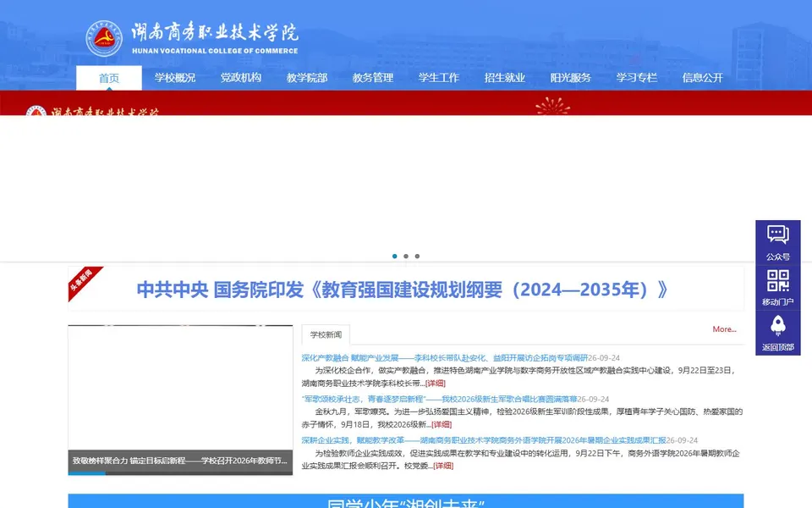The height and width of the screenshot is (508, 812).
Task: Click 详细 after the 李科校长 summary
Action: pyautogui.click(x=436, y=383)
